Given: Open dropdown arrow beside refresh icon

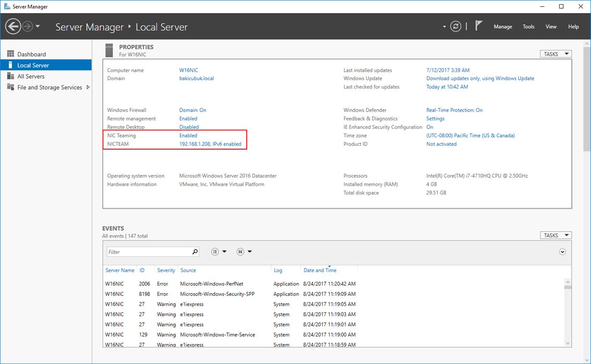Looking at the screenshot, I should tap(444, 27).
